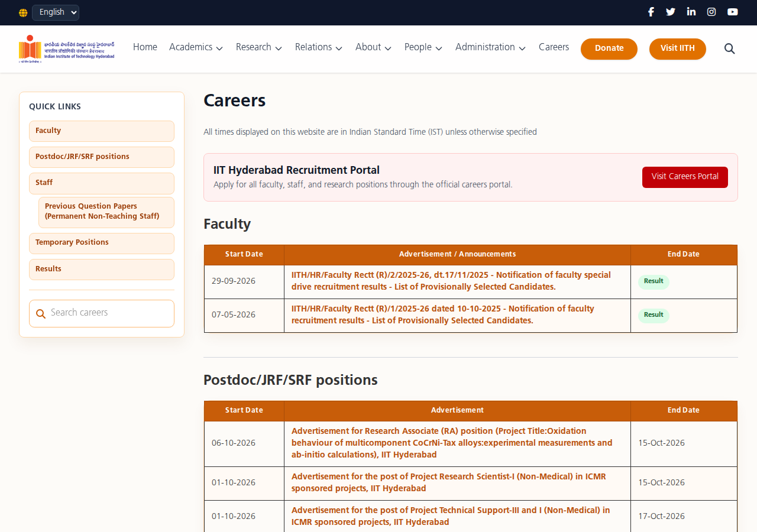Click the globe language icon
757x532 pixels.
23,13
